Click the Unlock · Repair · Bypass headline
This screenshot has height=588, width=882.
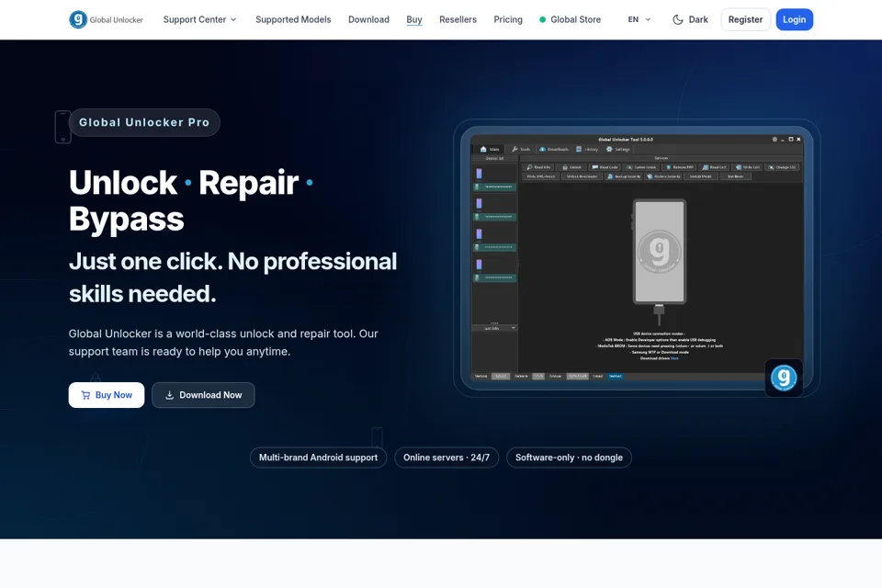click(191, 200)
